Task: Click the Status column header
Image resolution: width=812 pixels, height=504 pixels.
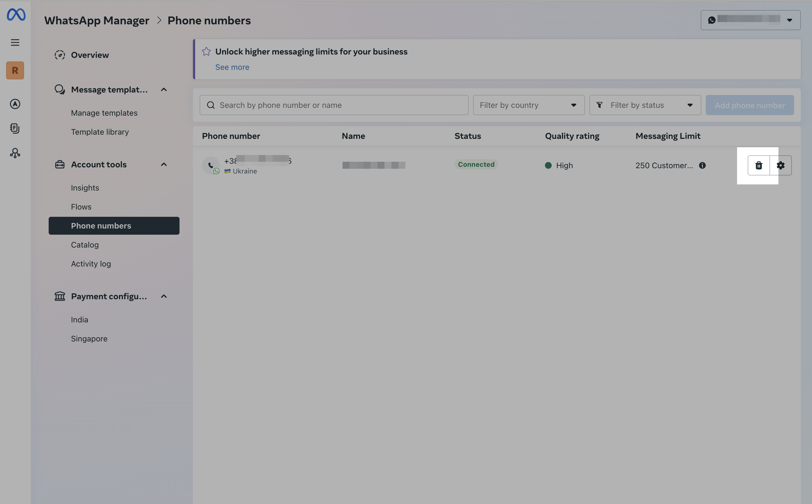Action: (x=468, y=136)
